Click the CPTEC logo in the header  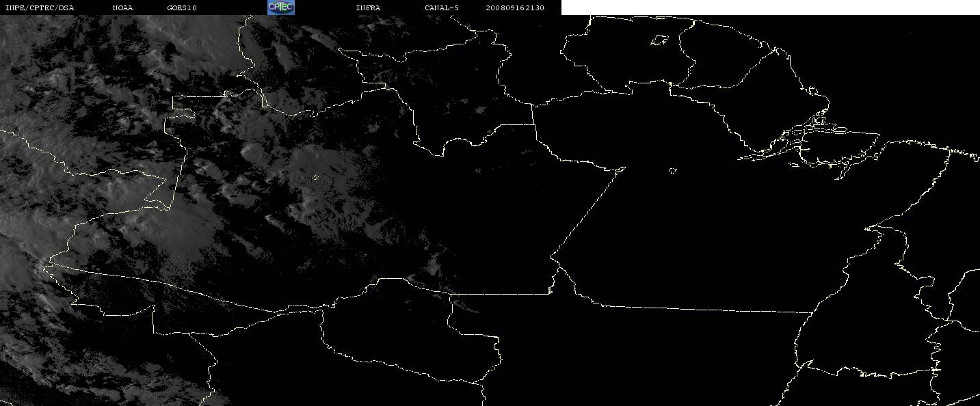coord(281,7)
